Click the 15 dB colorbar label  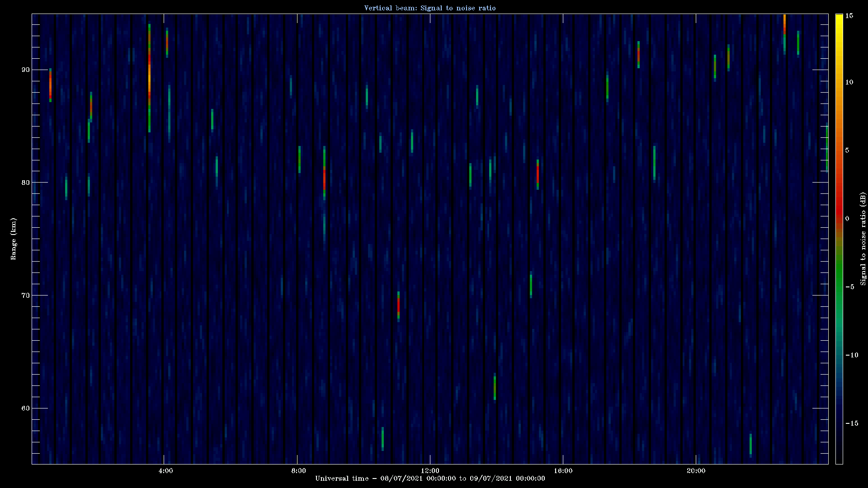point(849,15)
